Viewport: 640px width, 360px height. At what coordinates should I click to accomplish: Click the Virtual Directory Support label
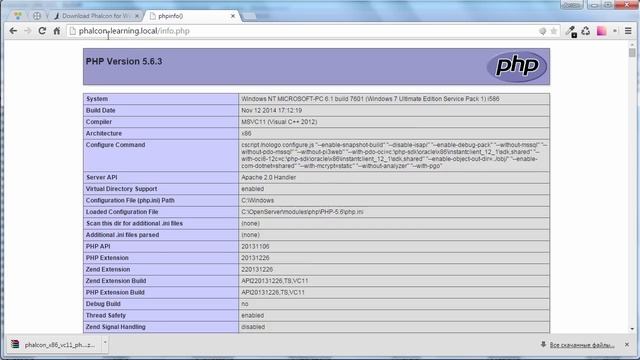tap(121, 189)
